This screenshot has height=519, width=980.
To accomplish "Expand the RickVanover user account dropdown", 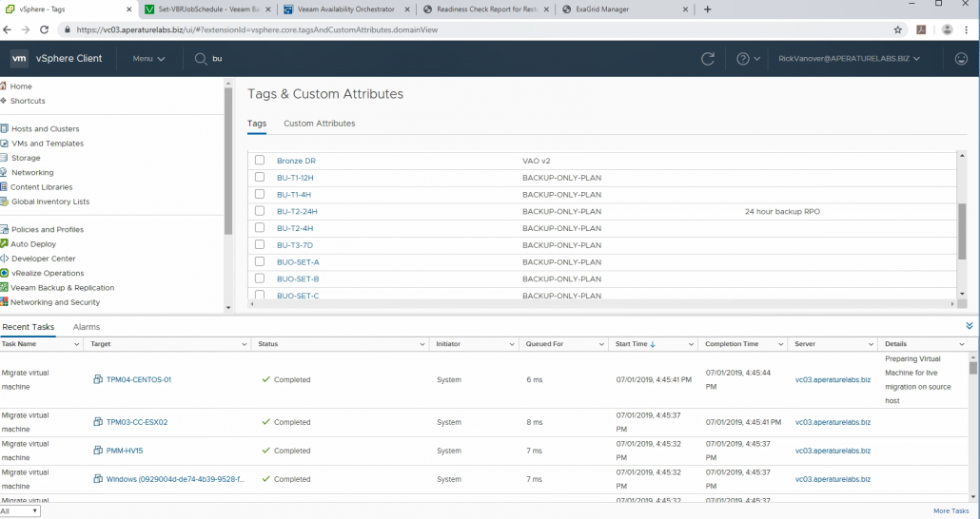I will pyautogui.click(x=849, y=59).
